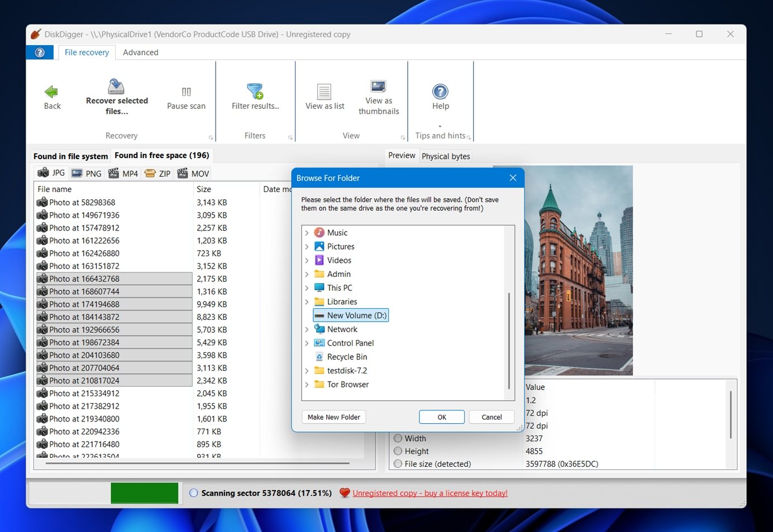Switch to the Found in file system tab

point(70,156)
